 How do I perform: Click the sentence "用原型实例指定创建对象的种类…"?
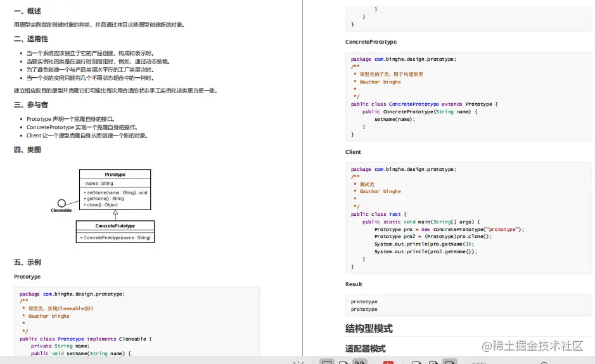(x=99, y=25)
